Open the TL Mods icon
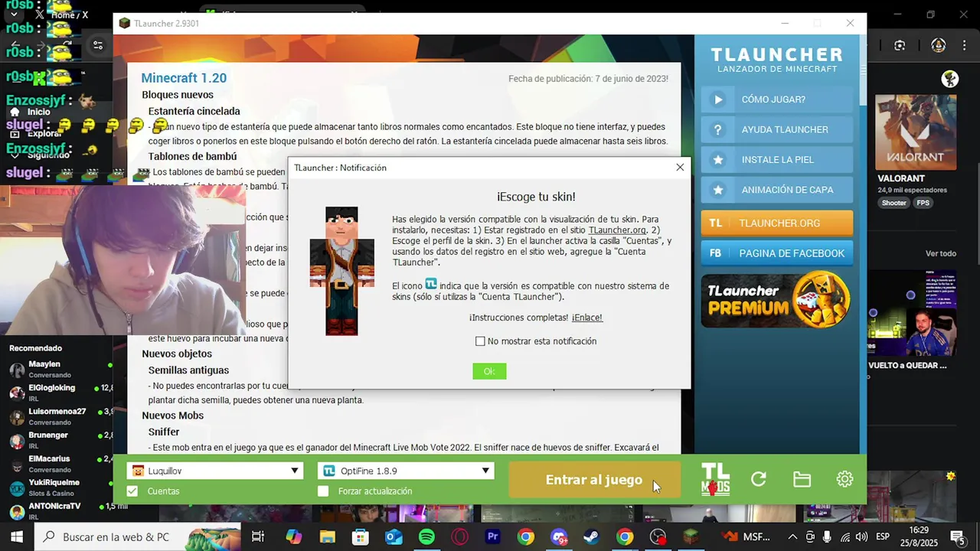 [x=716, y=479]
